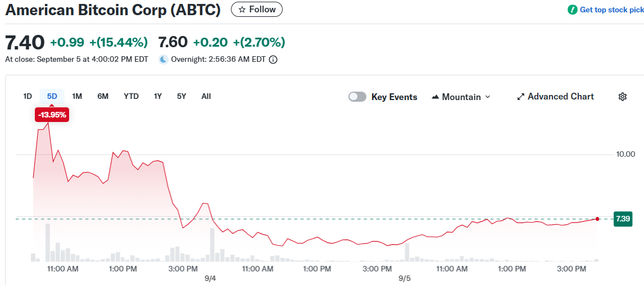Screen dimensions: 644x285
Task: Switch to the 6M range
Action: click(x=103, y=96)
